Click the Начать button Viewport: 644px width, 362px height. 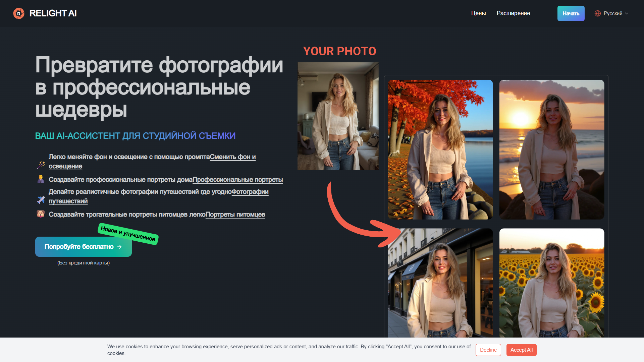coord(571,13)
